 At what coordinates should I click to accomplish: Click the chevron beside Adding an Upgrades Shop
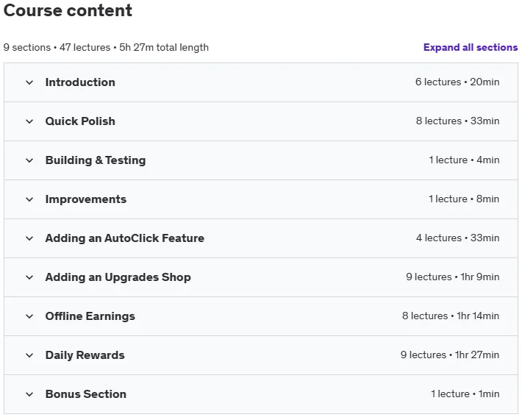(29, 277)
